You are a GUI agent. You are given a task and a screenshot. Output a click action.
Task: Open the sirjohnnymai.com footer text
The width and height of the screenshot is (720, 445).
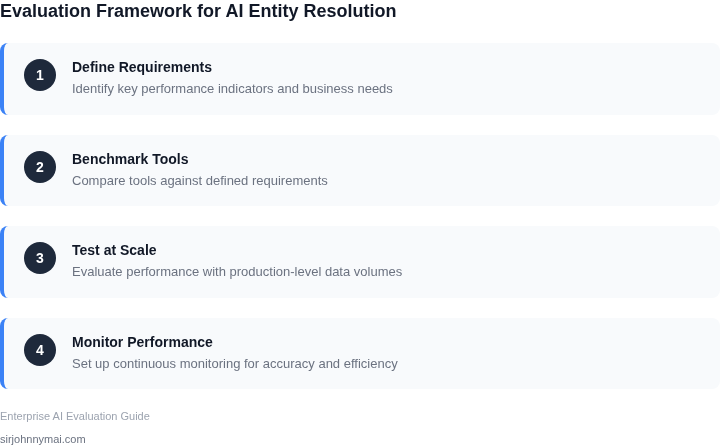tap(43, 439)
